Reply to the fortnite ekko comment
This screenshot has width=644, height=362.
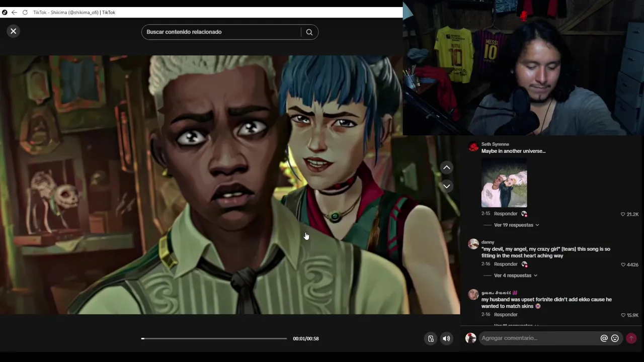tap(506, 315)
